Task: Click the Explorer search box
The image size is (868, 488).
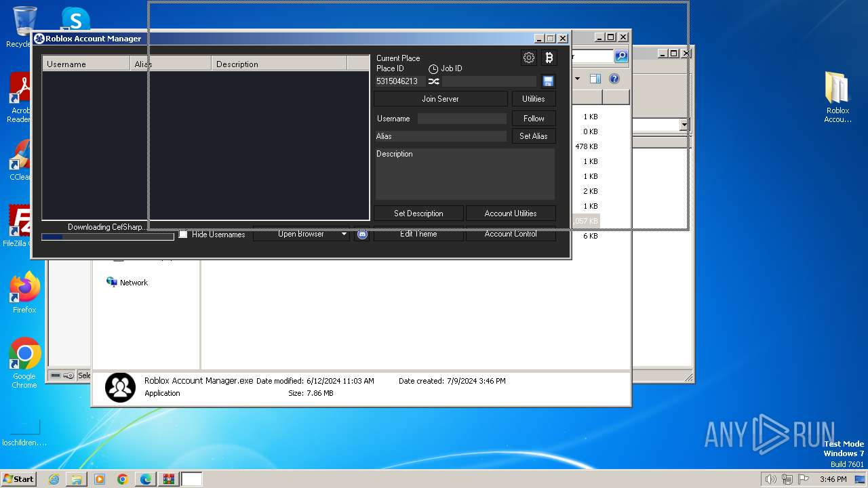Action: pyautogui.click(x=593, y=56)
